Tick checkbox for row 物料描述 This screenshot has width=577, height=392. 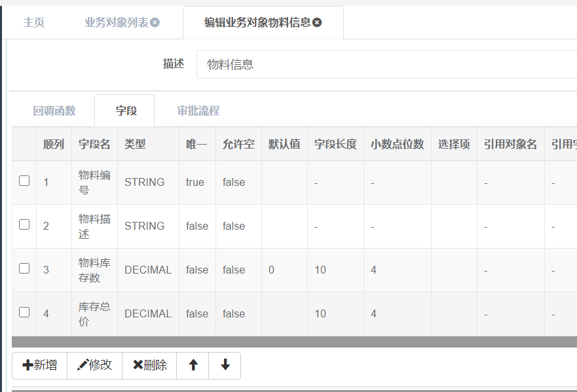(24, 224)
